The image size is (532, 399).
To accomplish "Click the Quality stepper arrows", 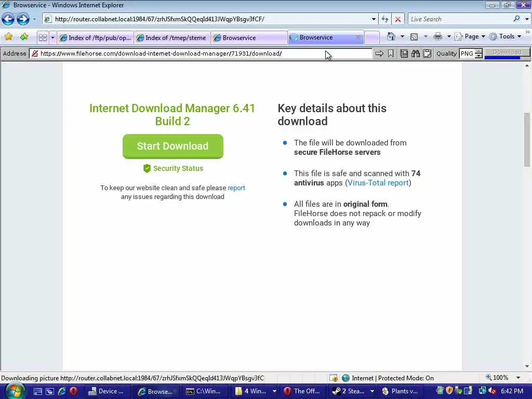I will click(478, 54).
